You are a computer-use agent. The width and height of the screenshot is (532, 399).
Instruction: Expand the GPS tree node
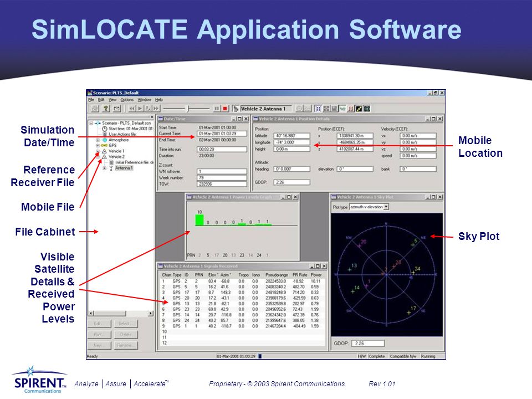pos(98,145)
